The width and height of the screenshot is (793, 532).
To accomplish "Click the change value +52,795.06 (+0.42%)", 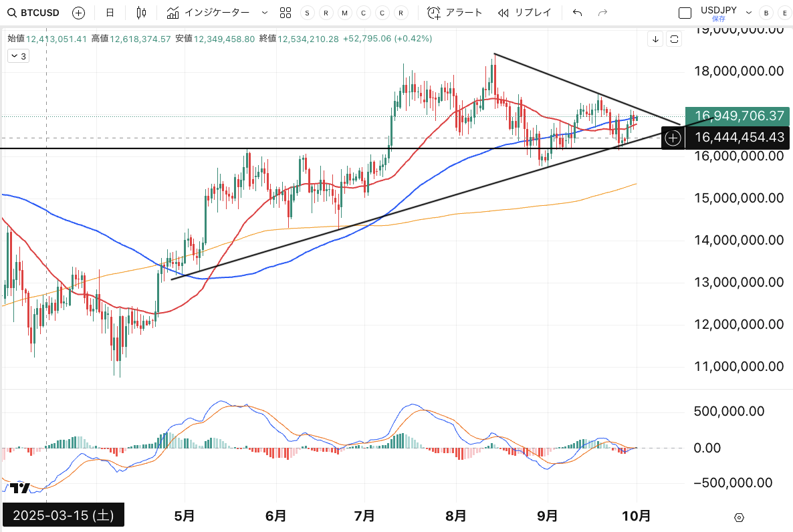I will (x=387, y=39).
